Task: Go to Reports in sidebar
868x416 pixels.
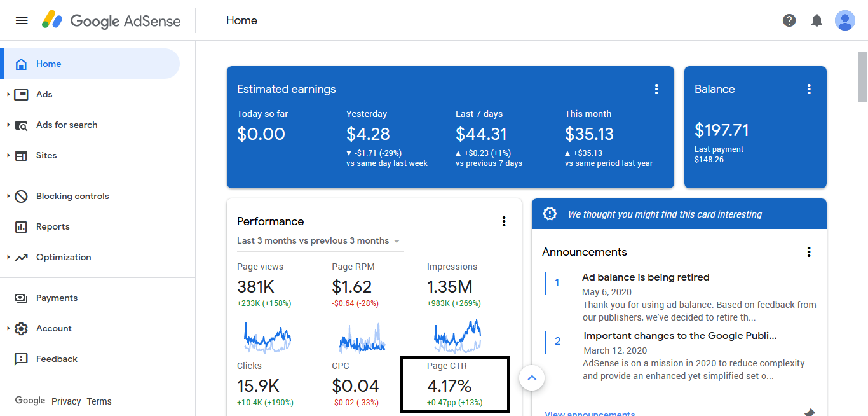Action: pyautogui.click(x=53, y=226)
